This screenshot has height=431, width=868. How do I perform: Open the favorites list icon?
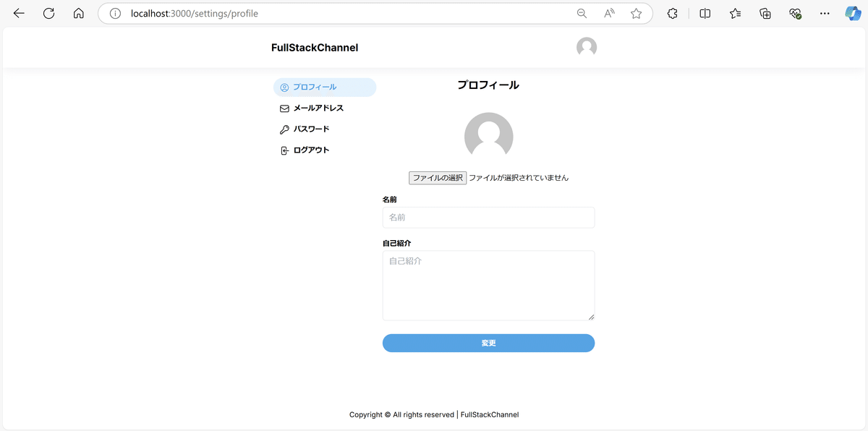[735, 13]
